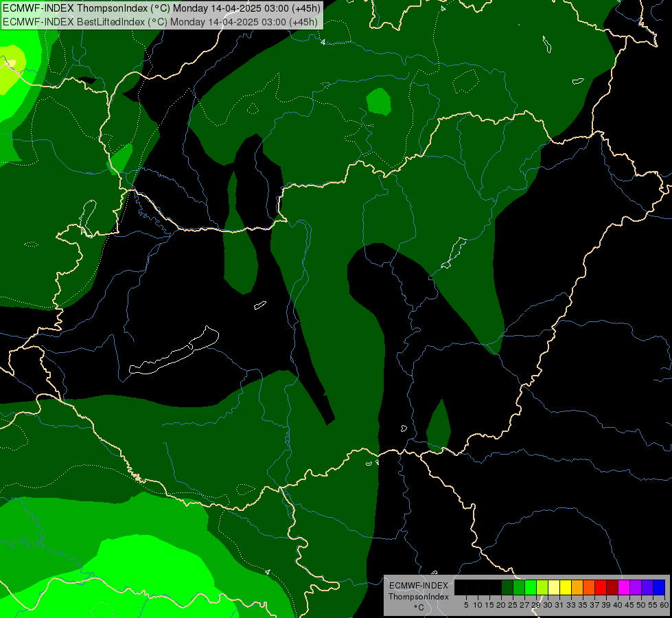672x618 pixels.
Task: Select the lime 29–30 legend swatch
Action: point(542,587)
